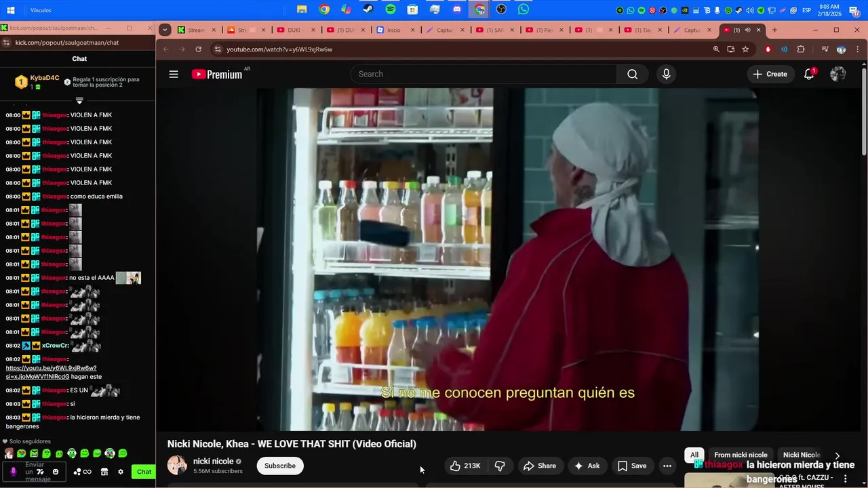Open the 7TV emote menu
The height and width of the screenshot is (488, 868).
(41, 472)
